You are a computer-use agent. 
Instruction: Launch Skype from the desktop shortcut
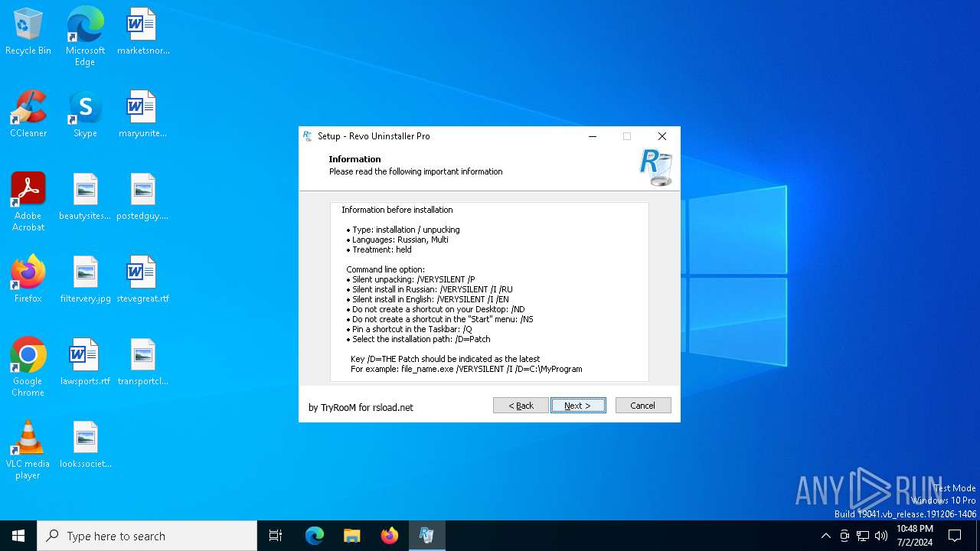click(85, 114)
